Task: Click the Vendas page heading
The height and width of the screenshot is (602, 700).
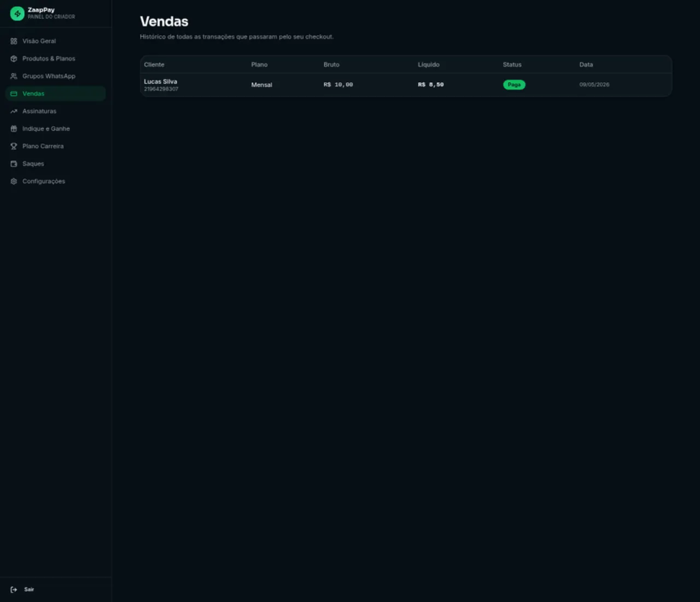Action: point(164,21)
